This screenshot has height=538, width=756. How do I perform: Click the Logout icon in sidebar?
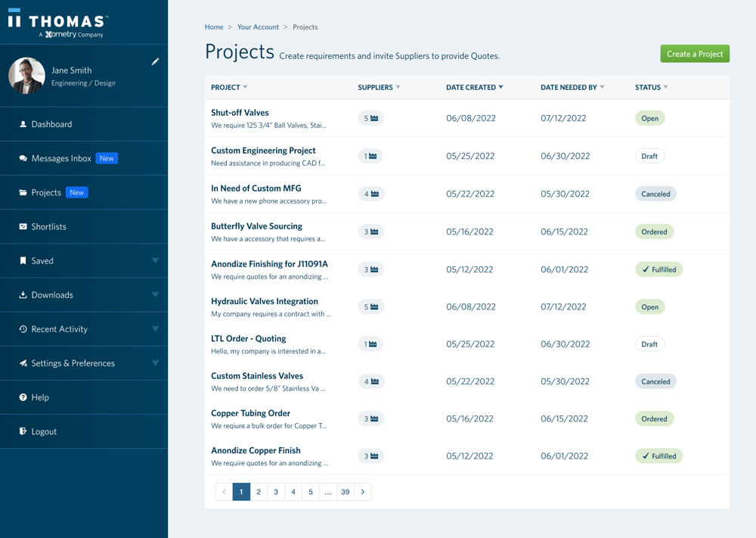23,431
